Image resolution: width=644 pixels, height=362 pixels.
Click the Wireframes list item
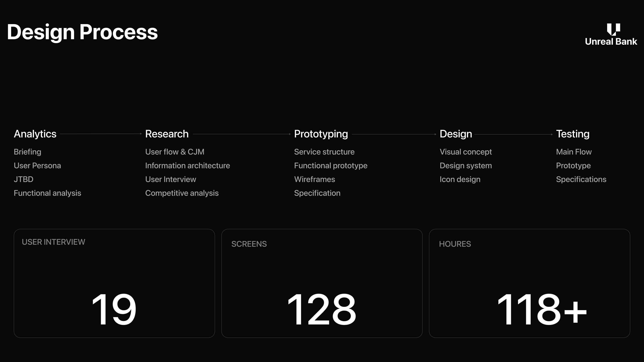(x=314, y=179)
